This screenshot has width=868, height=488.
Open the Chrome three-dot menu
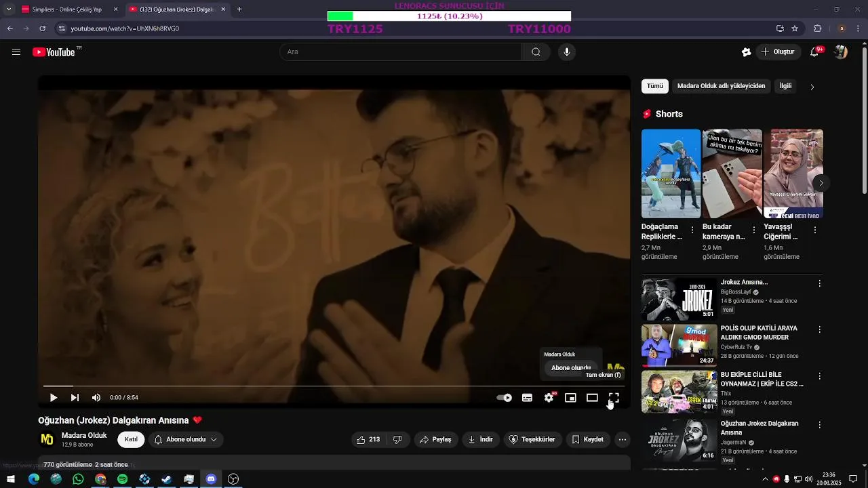coord(859,28)
